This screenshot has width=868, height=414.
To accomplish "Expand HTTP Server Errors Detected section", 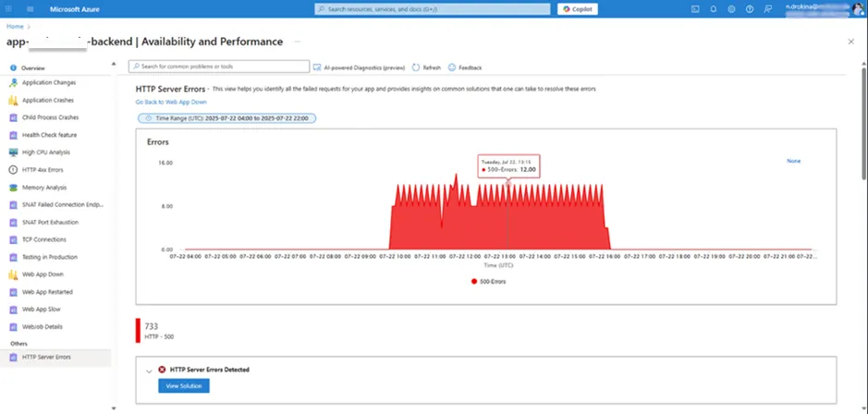I will click(150, 370).
